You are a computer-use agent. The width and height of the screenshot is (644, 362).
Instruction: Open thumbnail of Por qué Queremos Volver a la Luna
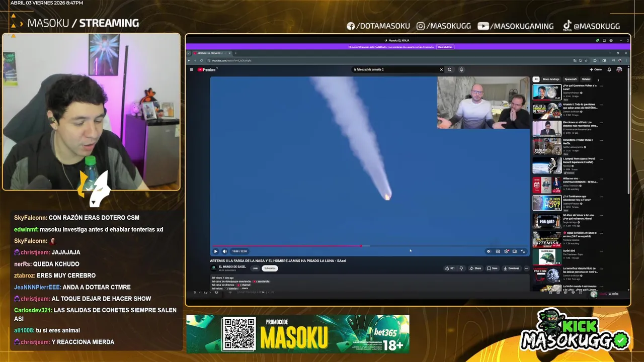(x=547, y=93)
